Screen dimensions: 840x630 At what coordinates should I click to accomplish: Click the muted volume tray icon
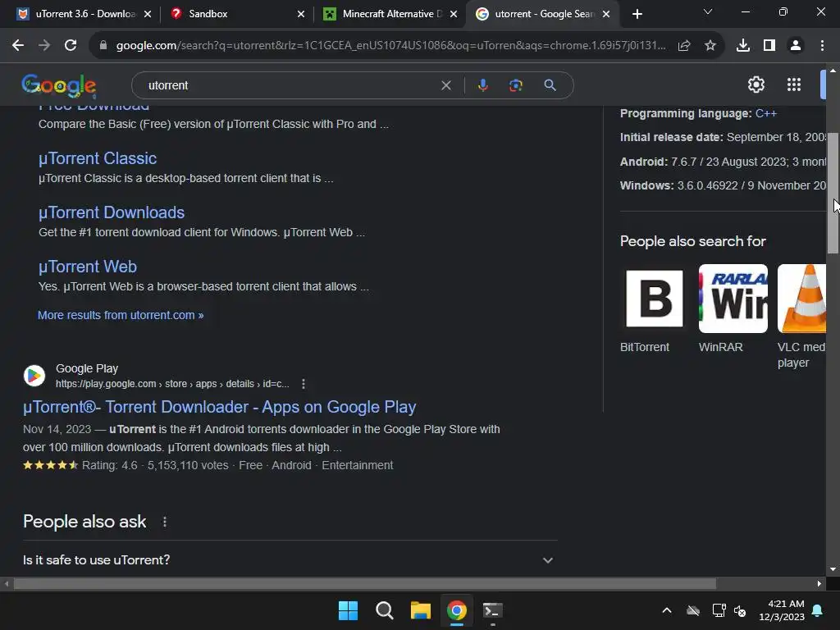click(741, 610)
